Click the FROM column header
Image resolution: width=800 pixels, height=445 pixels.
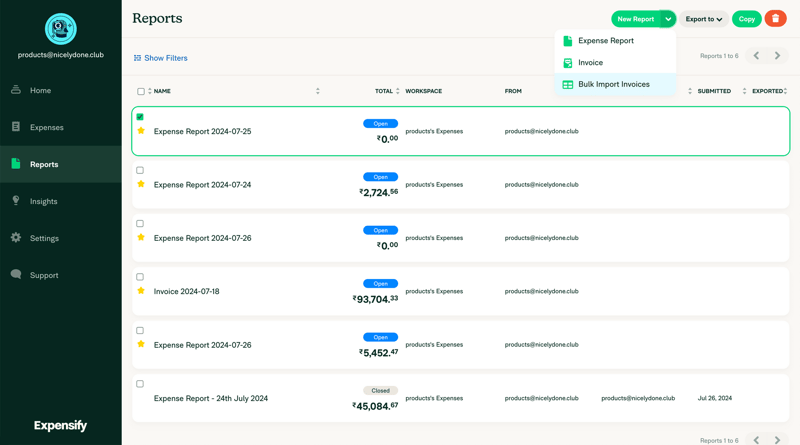tap(513, 91)
